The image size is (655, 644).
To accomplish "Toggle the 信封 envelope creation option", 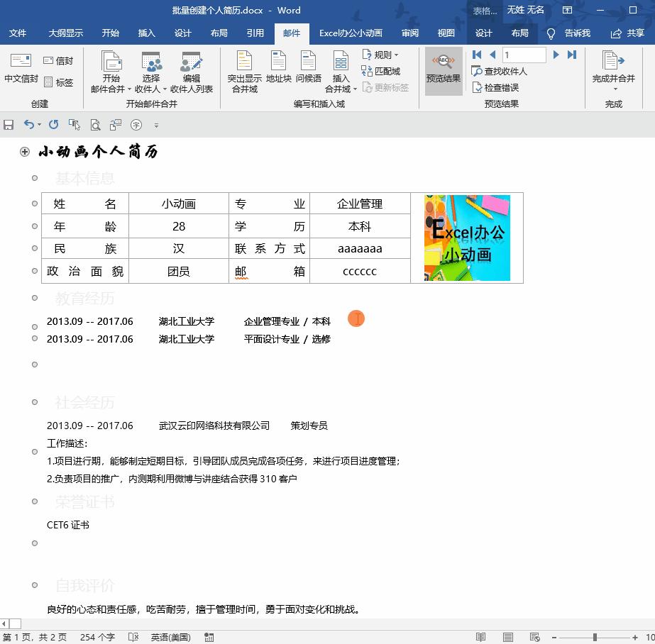I will tap(58, 60).
